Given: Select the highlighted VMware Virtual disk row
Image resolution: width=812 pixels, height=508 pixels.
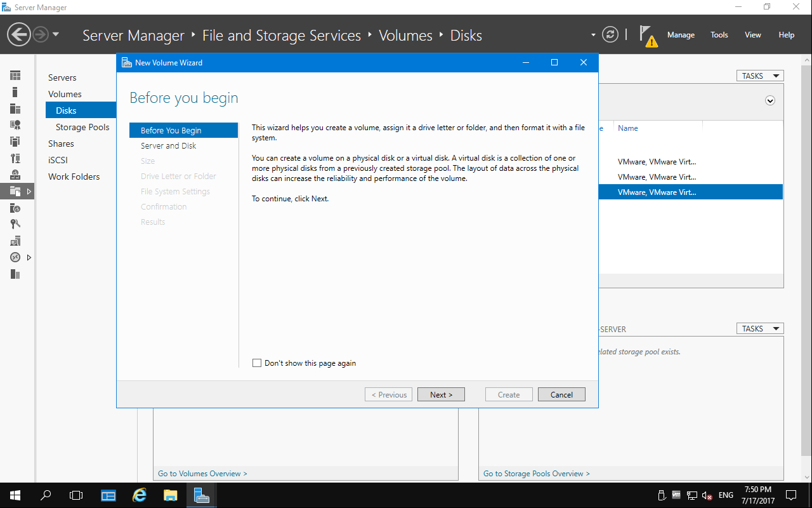Looking at the screenshot, I should point(691,192).
